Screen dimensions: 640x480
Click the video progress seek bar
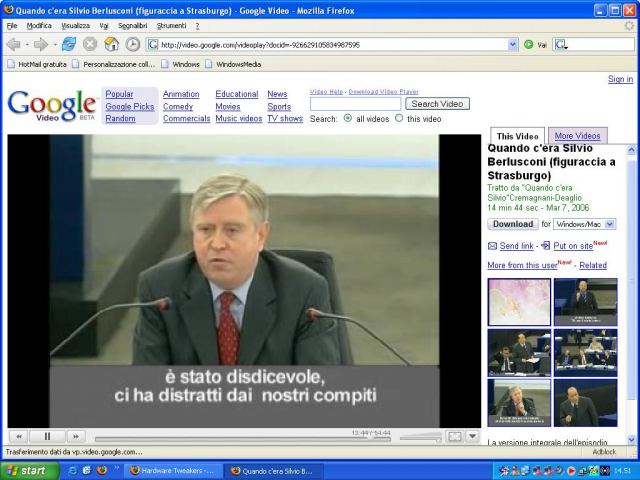[x=242, y=439]
